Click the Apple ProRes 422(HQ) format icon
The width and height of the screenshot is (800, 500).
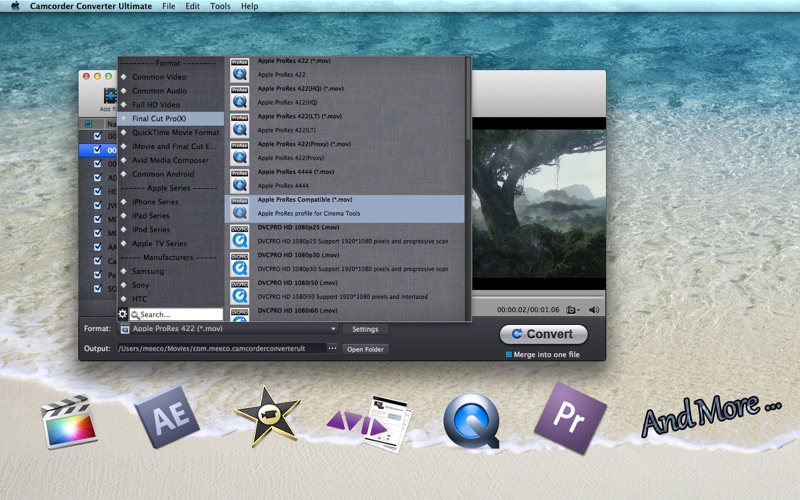click(239, 97)
